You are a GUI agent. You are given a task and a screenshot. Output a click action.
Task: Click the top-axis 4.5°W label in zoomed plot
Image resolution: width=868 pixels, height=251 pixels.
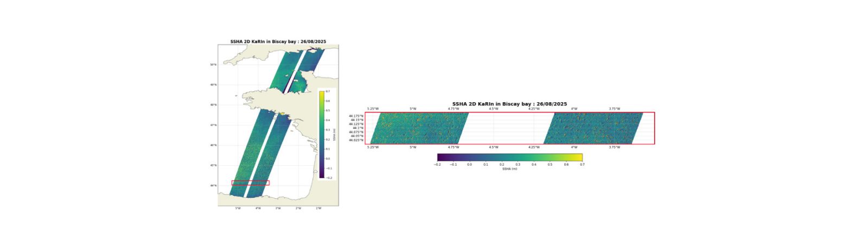coord(493,109)
